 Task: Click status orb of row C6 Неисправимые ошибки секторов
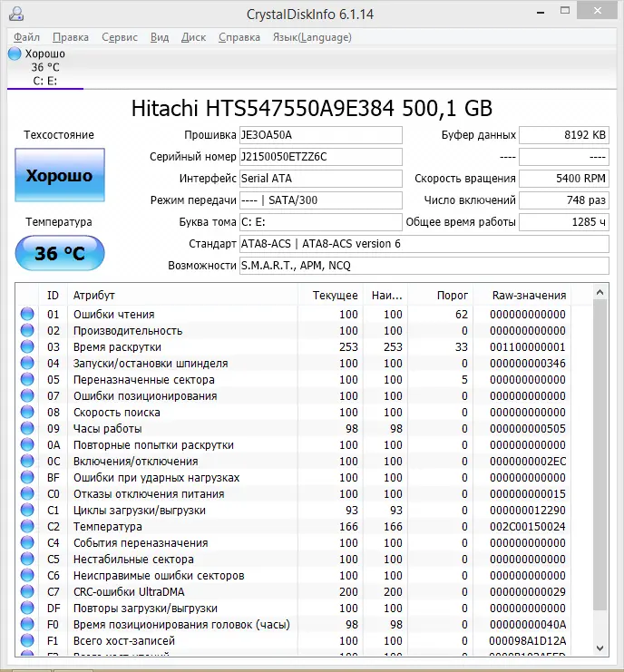27,575
